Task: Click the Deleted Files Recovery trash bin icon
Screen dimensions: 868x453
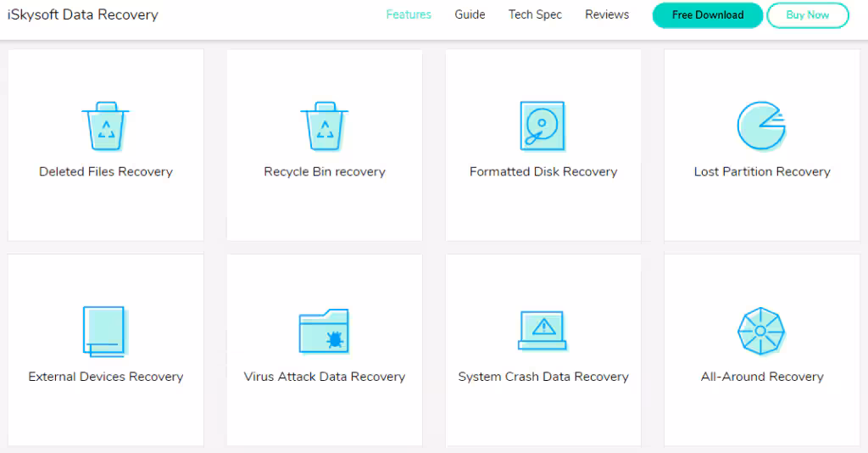Action: click(x=106, y=126)
